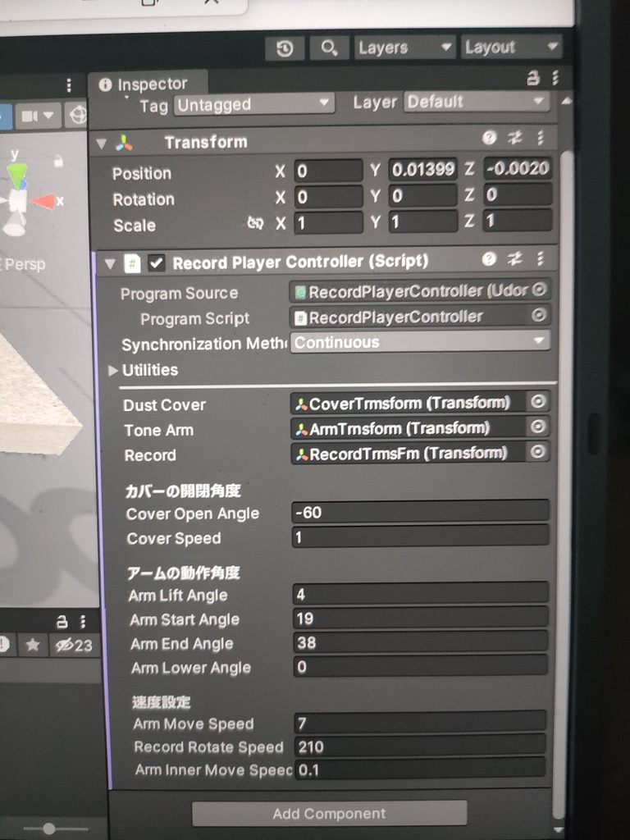
Task: Open Record Player Controller preset icon
Action: [515, 259]
